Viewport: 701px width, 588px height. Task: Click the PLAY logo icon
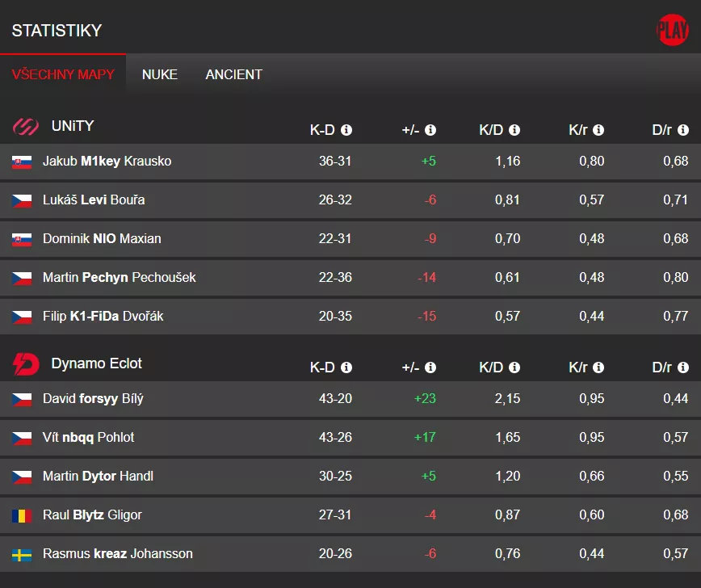[x=672, y=31]
